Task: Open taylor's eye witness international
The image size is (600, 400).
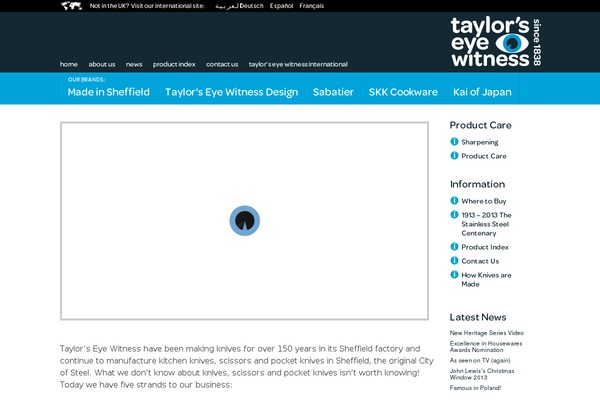Action: point(298,64)
